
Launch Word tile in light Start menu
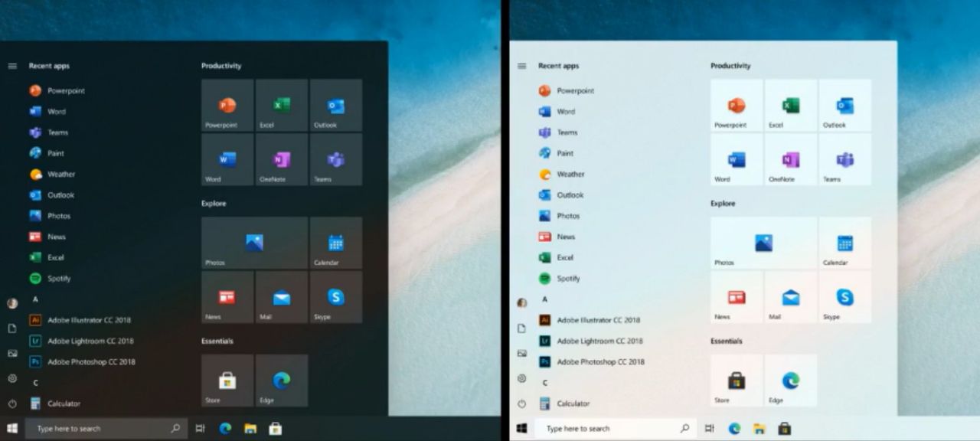click(x=737, y=159)
